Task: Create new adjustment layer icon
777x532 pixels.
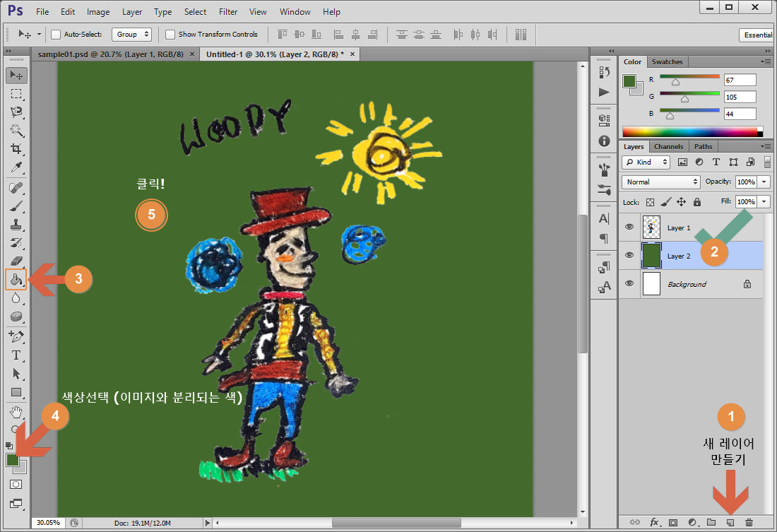Action: tap(693, 523)
